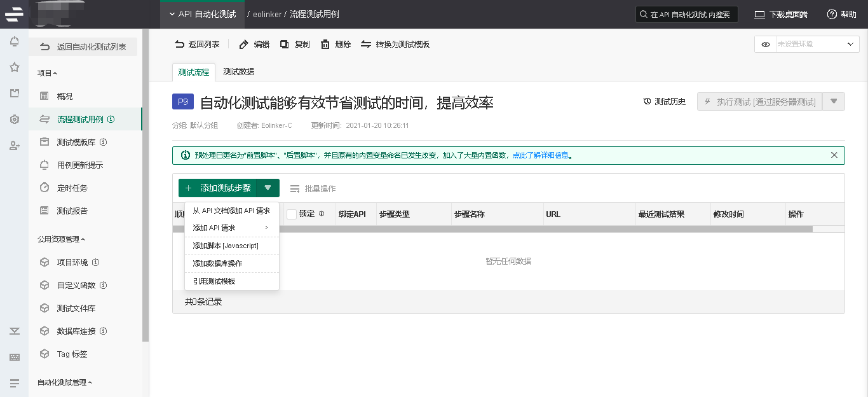The image size is (868, 397).
Task: Click the info icon next to 自定义函数
Action: [103, 285]
